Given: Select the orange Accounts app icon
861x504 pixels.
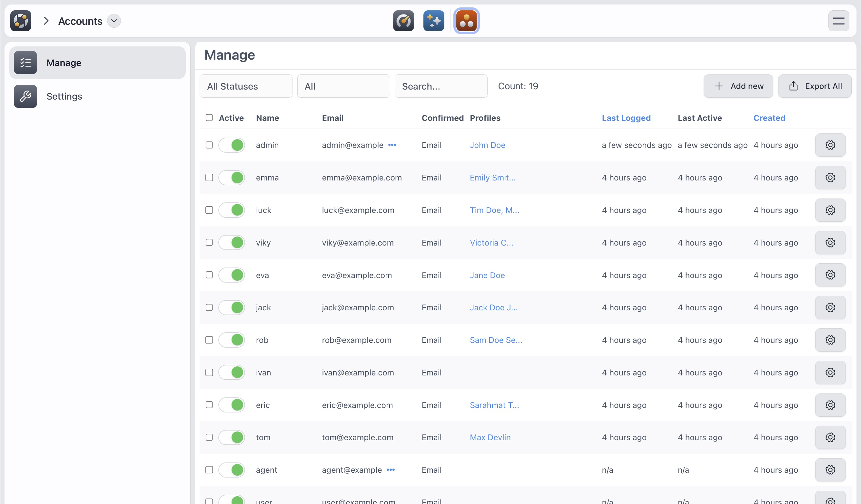Looking at the screenshot, I should (466, 21).
